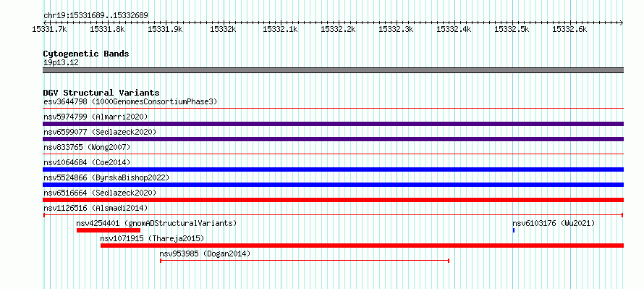Image resolution: width=644 pixels, height=289 pixels.
Task: Open the nsv4254401 (gnomADStructuralVariants) label
Action: 156,223
